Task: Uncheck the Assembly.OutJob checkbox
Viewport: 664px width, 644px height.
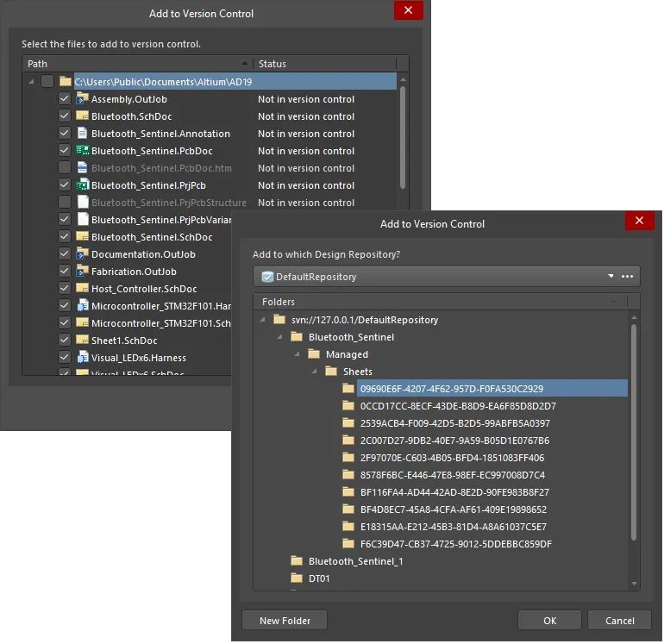Action: (65, 99)
